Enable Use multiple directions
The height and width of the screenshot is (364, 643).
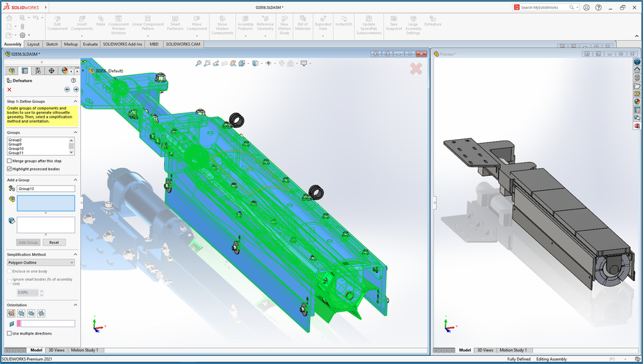pyautogui.click(x=9, y=333)
